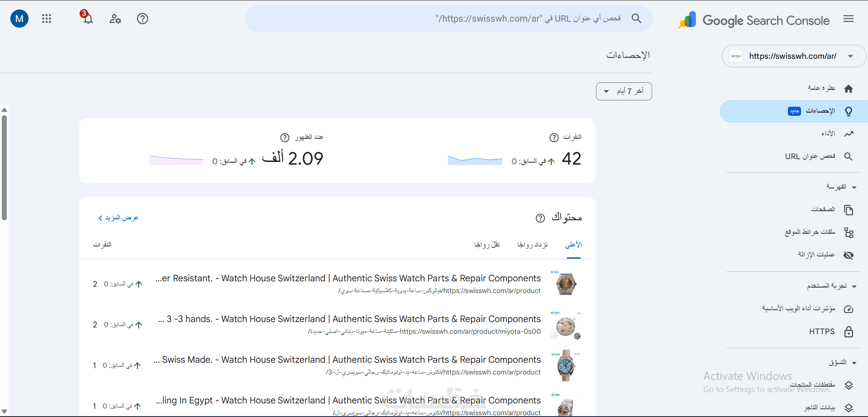This screenshot has width=868, height=417.
Task: Click the purple impressions sparkline chart
Action: [176, 160]
